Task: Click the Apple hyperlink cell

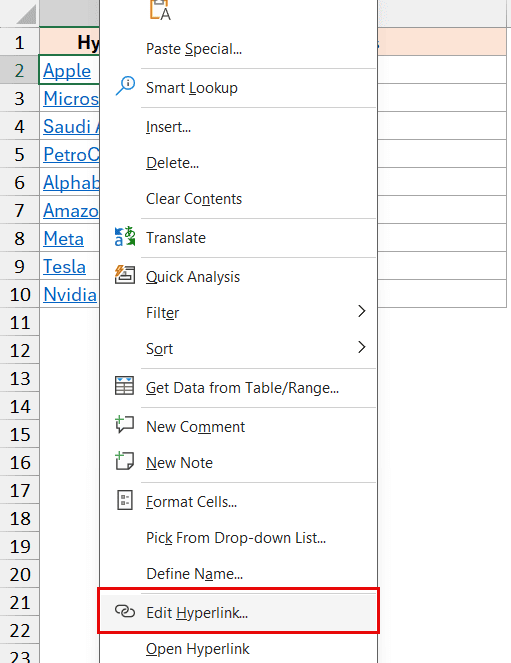Action: pyautogui.click(x=67, y=71)
